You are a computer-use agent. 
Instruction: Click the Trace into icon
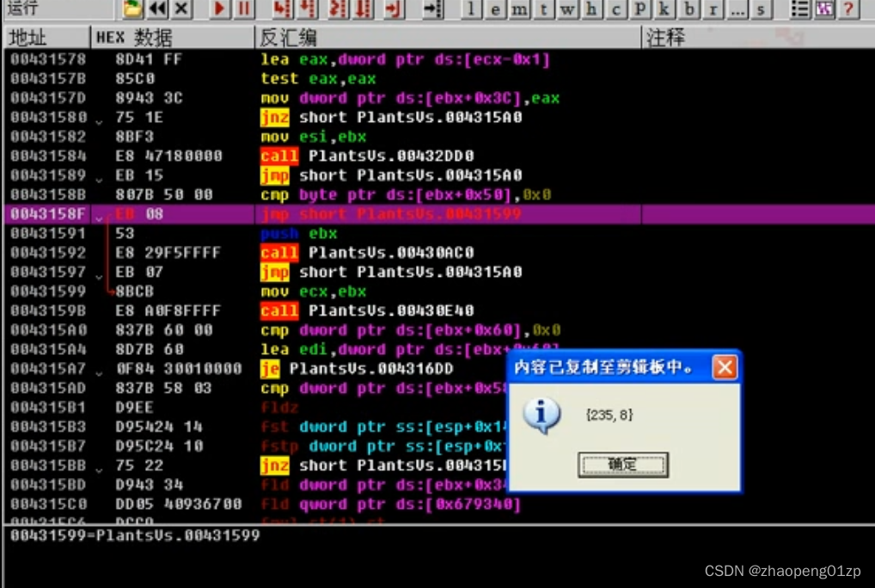coord(338,9)
